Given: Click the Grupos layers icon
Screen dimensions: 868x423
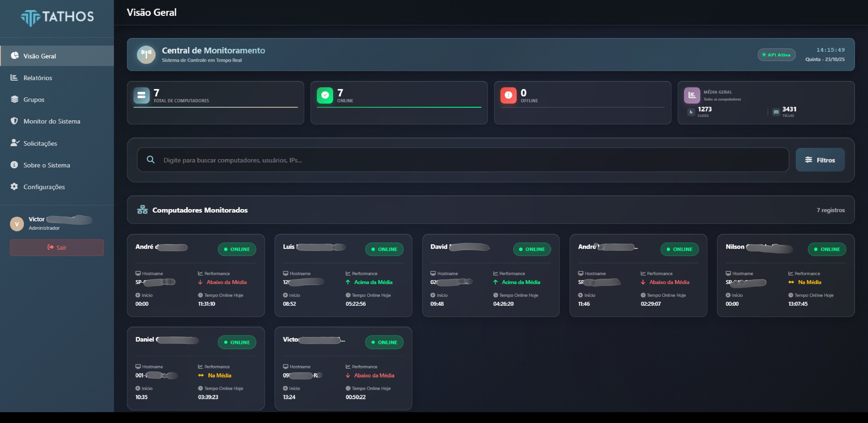Looking at the screenshot, I should click(x=15, y=99).
